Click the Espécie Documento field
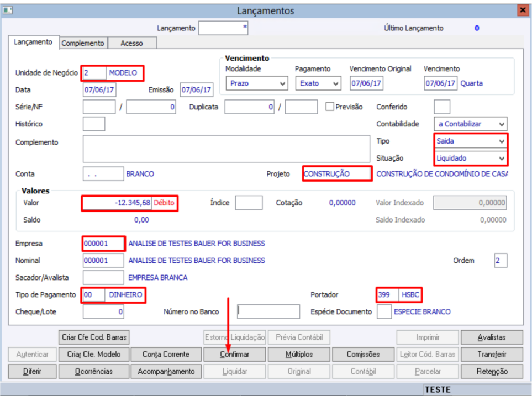Screen dimensions: 532x396 (x=384, y=311)
